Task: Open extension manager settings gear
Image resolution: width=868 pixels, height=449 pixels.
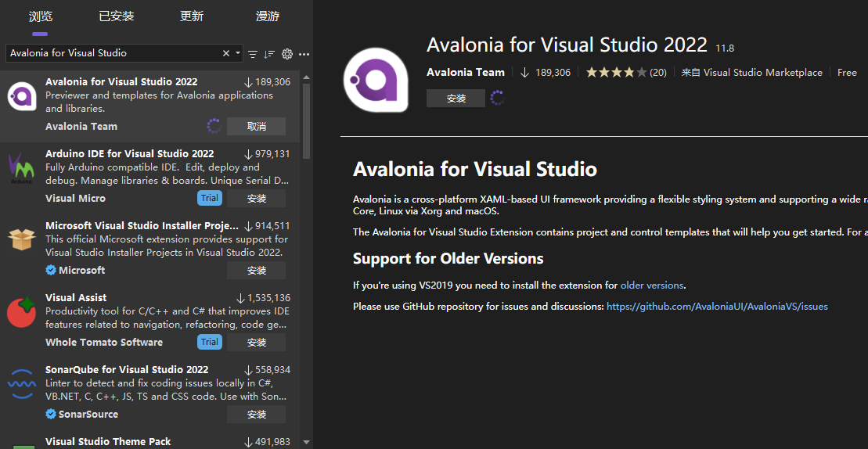Action: [x=286, y=54]
